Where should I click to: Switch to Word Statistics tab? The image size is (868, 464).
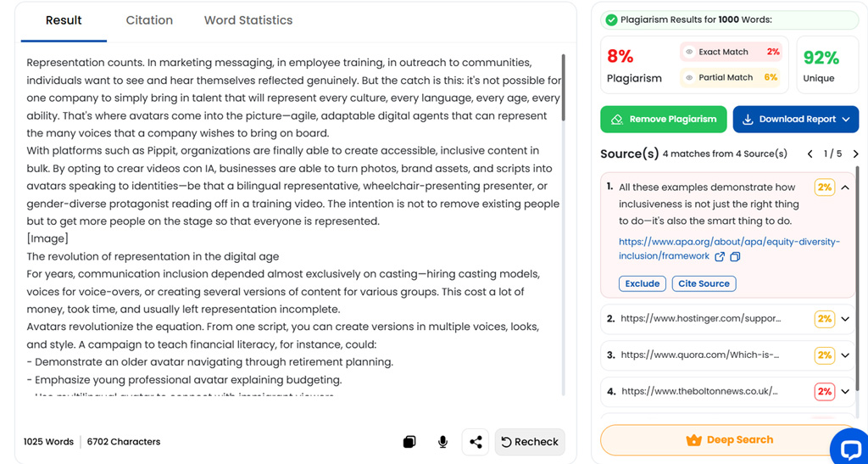click(248, 20)
